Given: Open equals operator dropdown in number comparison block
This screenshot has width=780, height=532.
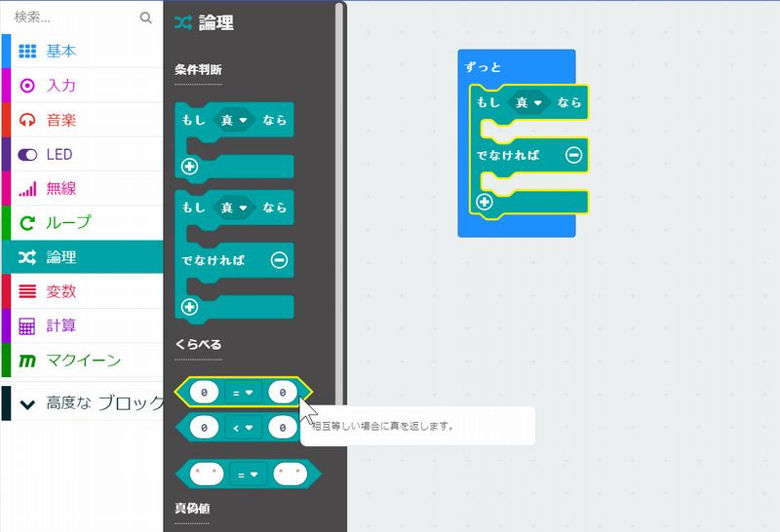Looking at the screenshot, I should [243, 392].
